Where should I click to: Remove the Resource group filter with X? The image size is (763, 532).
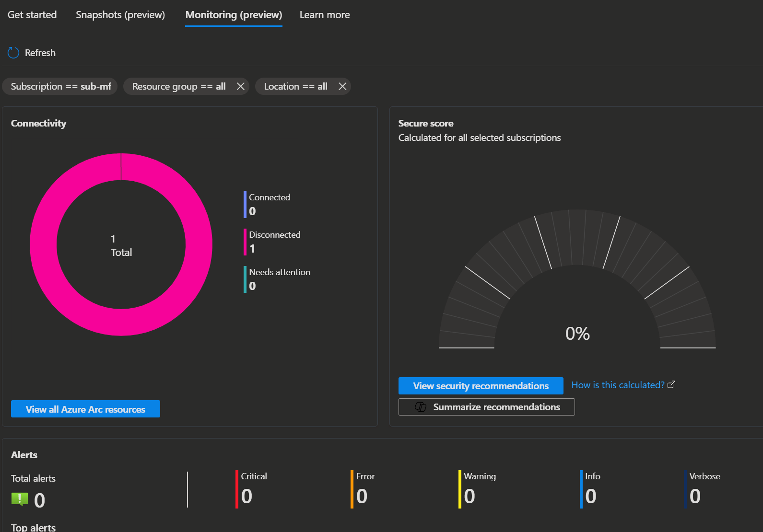[x=241, y=86]
